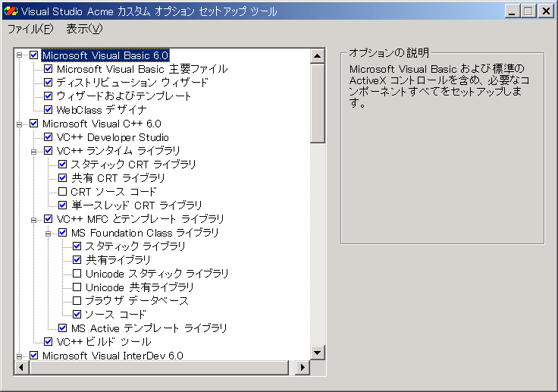Click the vertical scrollbar up arrow
Image resolution: width=558 pixels, height=392 pixels.
(x=317, y=56)
